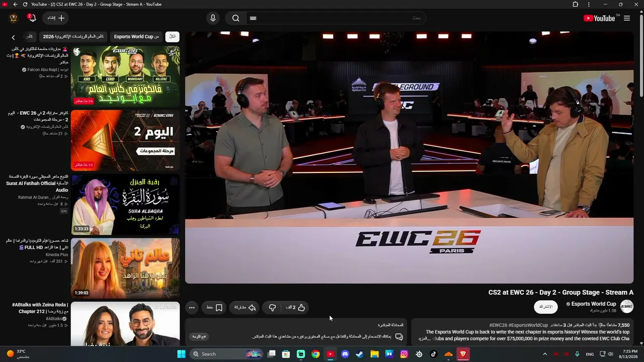Open the Esports World Cup channel avatar

627,307
